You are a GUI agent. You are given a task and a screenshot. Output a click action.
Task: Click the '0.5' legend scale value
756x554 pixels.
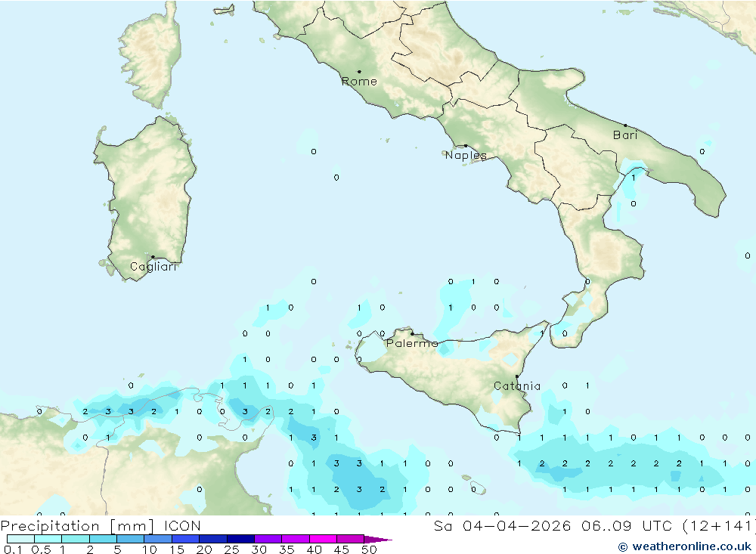pyautogui.click(x=42, y=549)
